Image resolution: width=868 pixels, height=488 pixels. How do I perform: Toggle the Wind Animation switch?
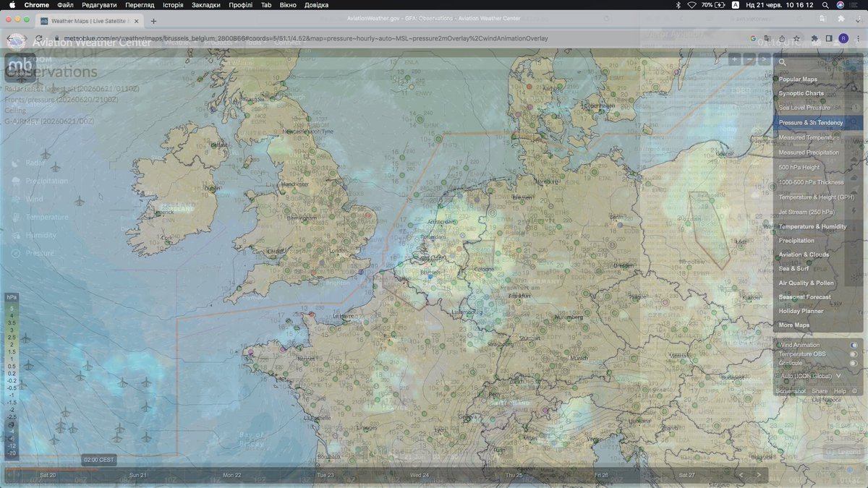[x=854, y=345]
